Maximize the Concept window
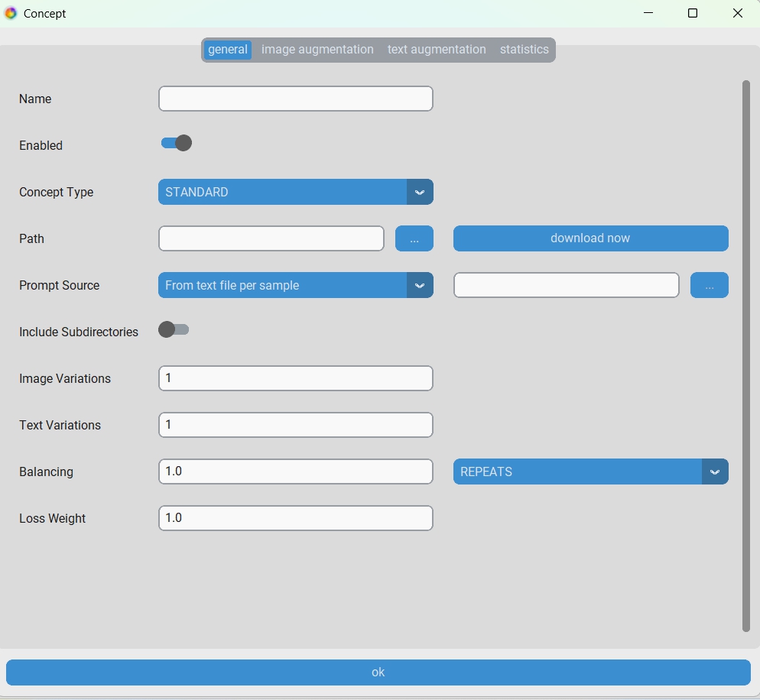 click(x=693, y=13)
